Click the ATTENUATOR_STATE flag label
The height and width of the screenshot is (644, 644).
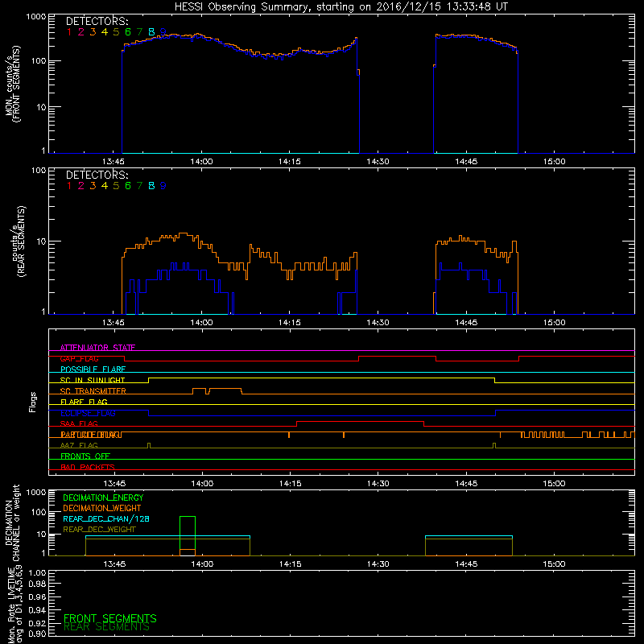pos(97,348)
